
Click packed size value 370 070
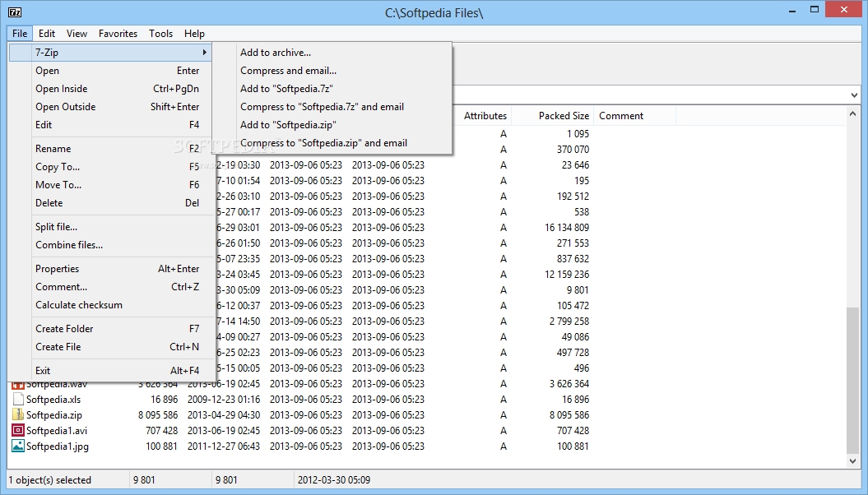573,150
